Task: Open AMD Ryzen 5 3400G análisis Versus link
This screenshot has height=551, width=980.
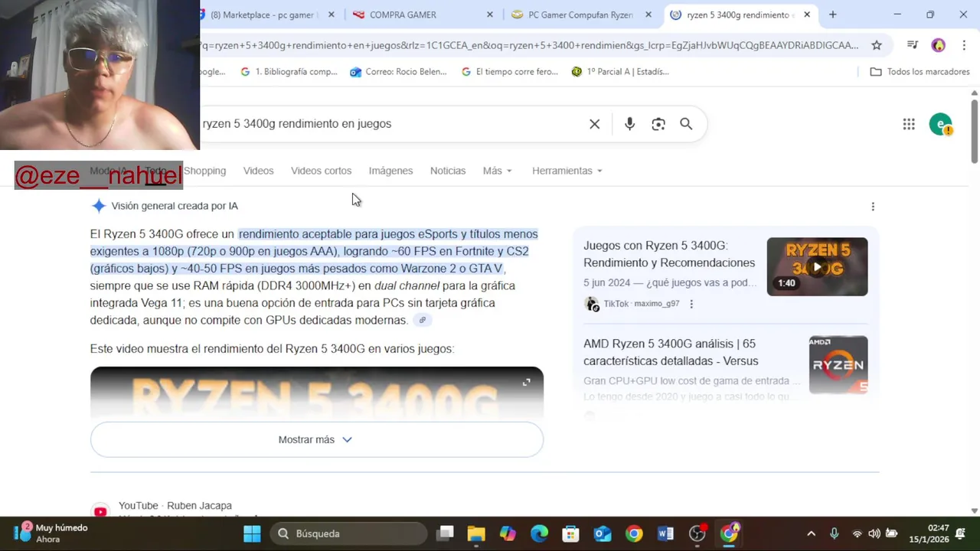Action: [x=671, y=352]
